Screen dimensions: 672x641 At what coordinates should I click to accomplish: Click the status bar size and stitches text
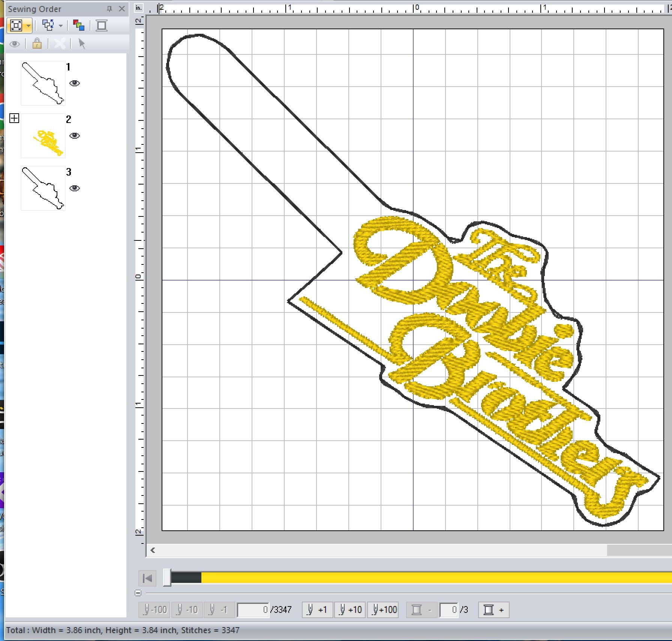point(123,630)
